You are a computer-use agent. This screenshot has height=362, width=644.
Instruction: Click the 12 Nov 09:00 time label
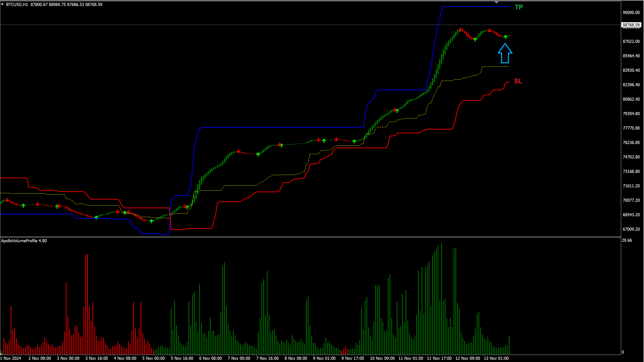click(468, 358)
